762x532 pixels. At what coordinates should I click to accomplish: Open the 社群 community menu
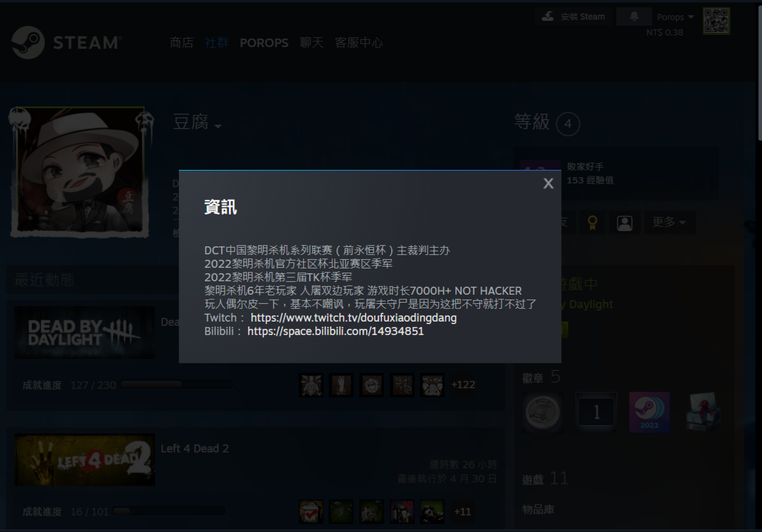click(x=217, y=43)
